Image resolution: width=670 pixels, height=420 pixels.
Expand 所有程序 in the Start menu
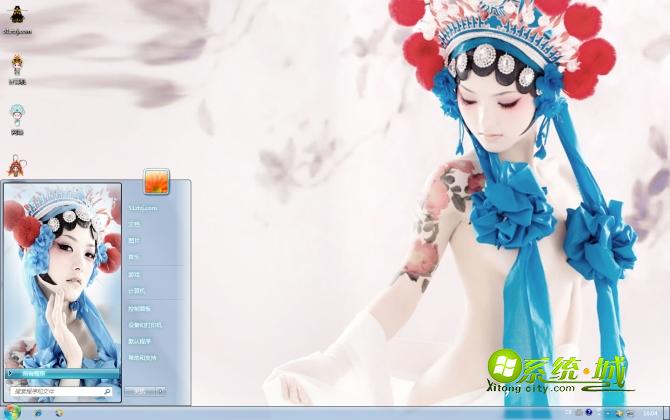coord(62,373)
